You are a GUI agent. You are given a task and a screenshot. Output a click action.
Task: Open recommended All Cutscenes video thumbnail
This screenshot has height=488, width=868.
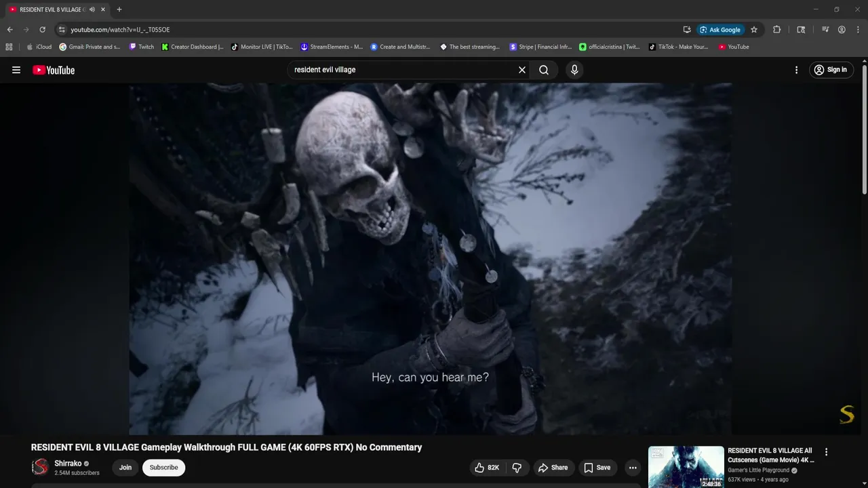tap(686, 467)
